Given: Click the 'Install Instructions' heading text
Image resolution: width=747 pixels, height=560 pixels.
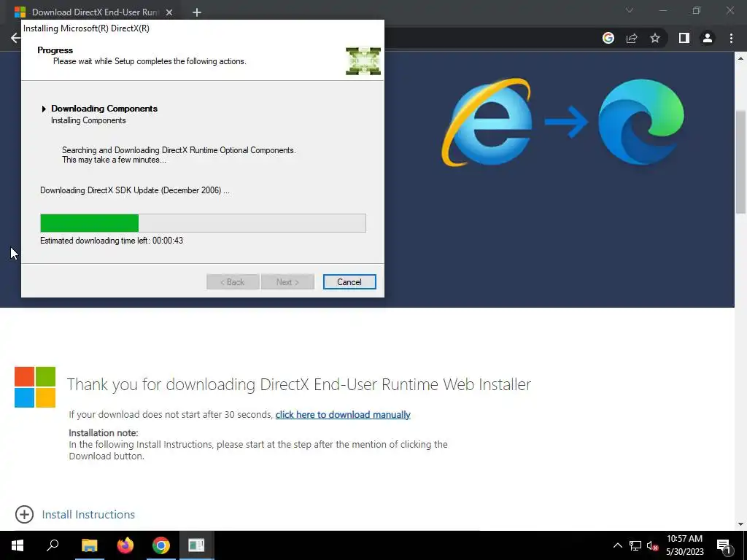Looking at the screenshot, I should pyautogui.click(x=88, y=515).
